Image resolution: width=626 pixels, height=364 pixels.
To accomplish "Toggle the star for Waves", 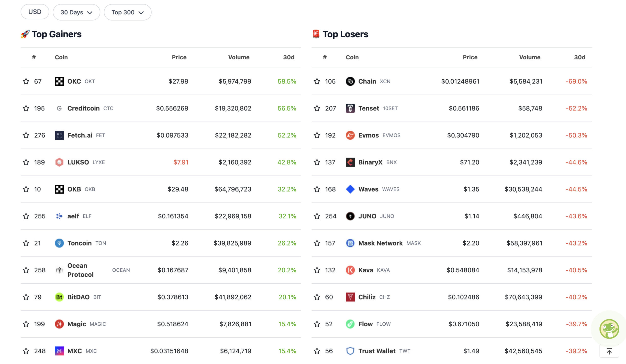I will click(x=317, y=189).
